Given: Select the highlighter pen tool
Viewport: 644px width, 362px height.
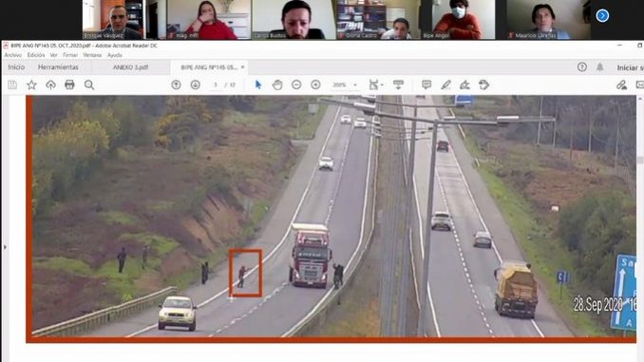Looking at the screenshot, I should click(445, 86).
